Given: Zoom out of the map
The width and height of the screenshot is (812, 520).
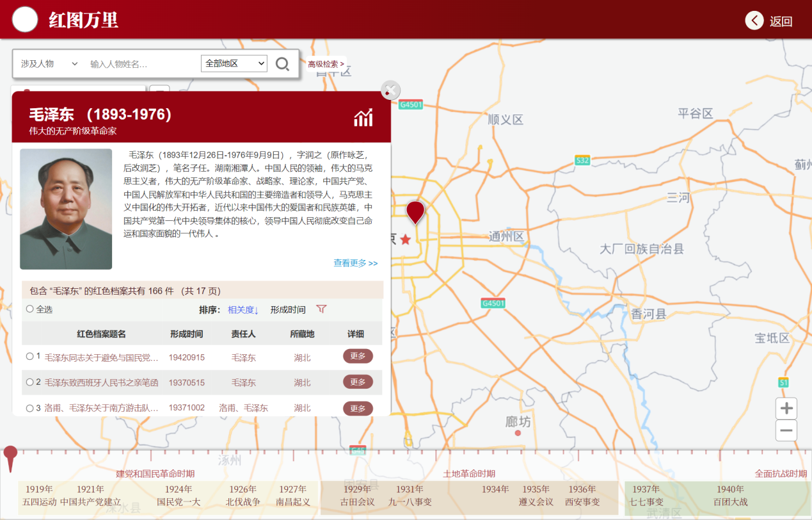Looking at the screenshot, I should pyautogui.click(x=786, y=430).
